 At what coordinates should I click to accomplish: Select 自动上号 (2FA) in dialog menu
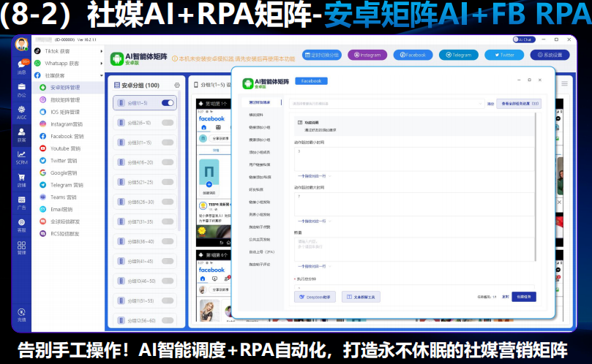coord(261,252)
